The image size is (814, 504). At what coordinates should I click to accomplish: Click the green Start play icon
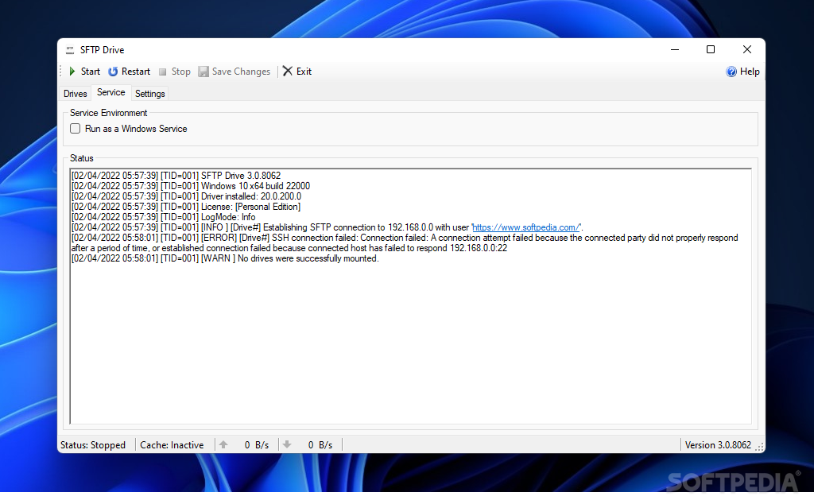pyautogui.click(x=72, y=71)
